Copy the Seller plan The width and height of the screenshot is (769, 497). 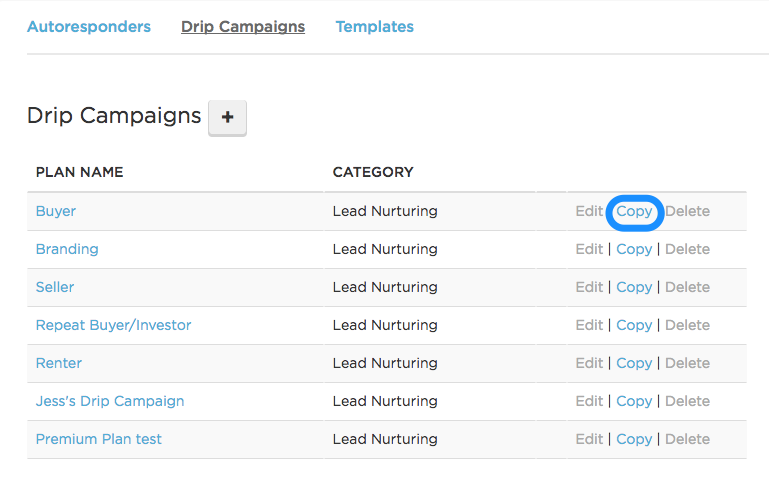[634, 287]
